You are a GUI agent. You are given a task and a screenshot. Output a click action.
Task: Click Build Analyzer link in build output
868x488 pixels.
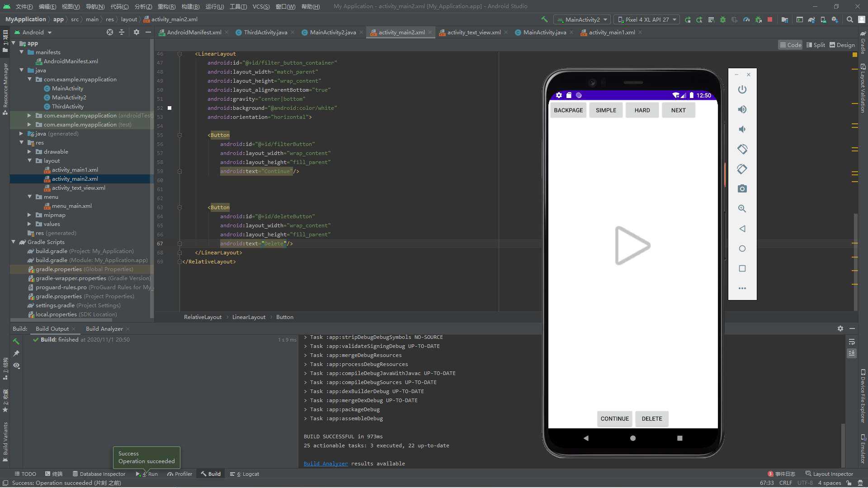click(x=325, y=464)
